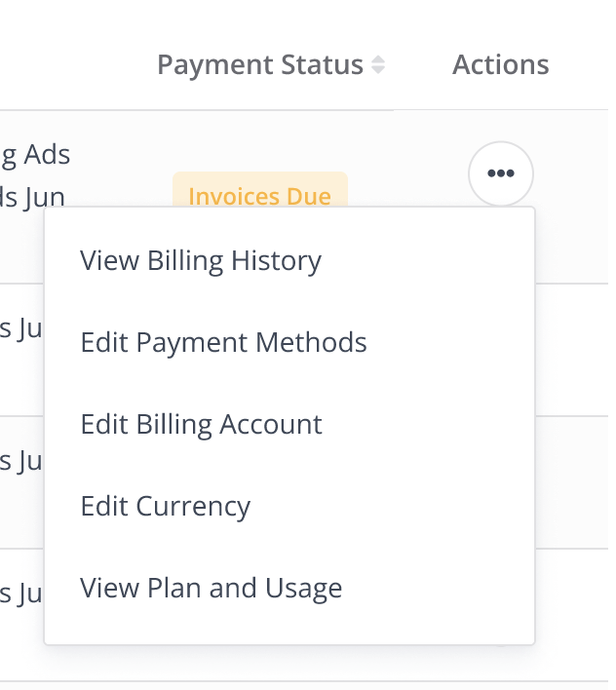
Task: Open the three-dots actions menu button
Action: pyautogui.click(x=501, y=173)
